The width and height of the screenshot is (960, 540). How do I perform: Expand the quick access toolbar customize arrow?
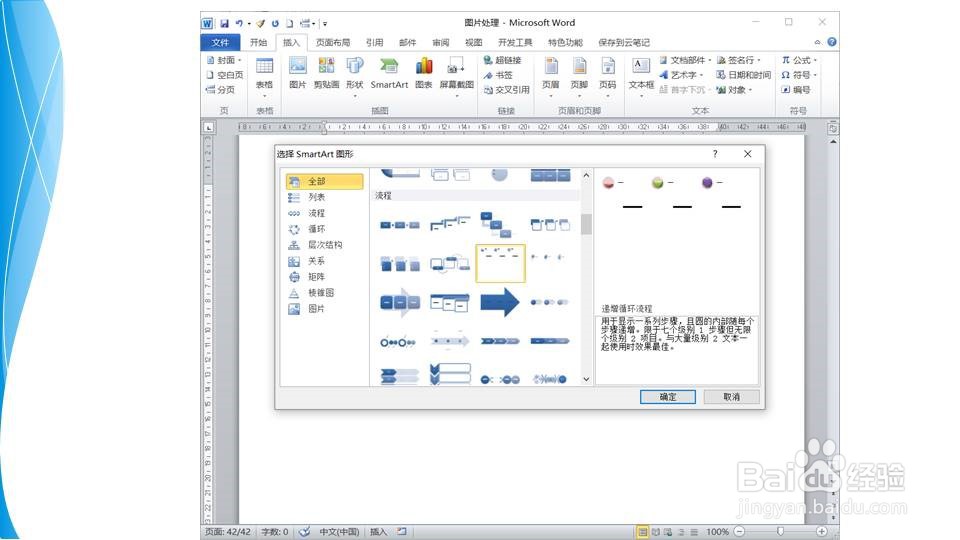pyautogui.click(x=325, y=24)
